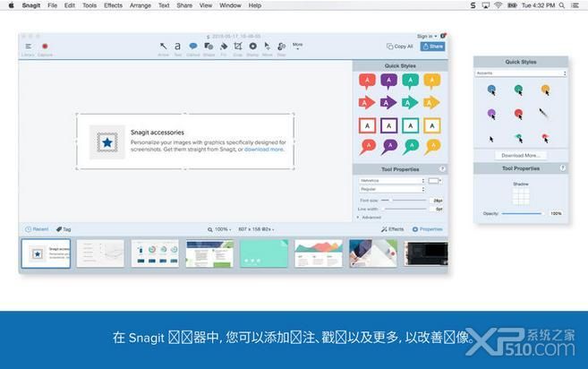Image resolution: width=588 pixels, height=369 pixels.
Task: Open the image dimensions dropdown
Action: click(x=257, y=229)
